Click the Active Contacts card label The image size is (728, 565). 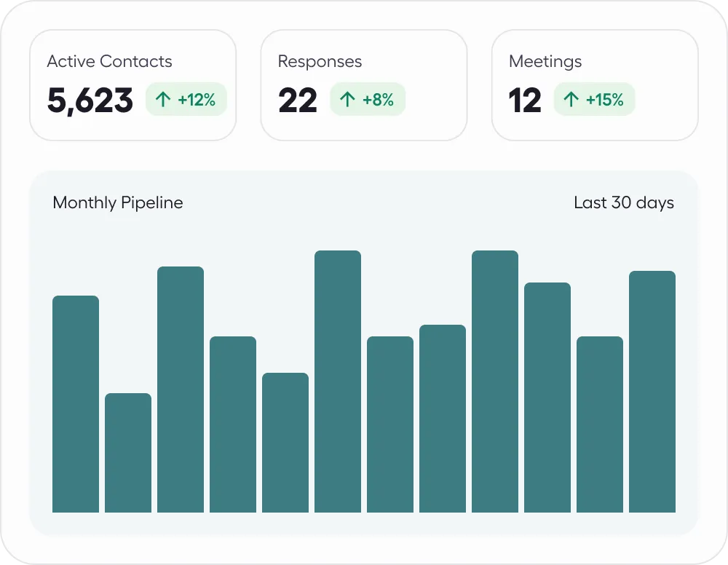click(109, 61)
